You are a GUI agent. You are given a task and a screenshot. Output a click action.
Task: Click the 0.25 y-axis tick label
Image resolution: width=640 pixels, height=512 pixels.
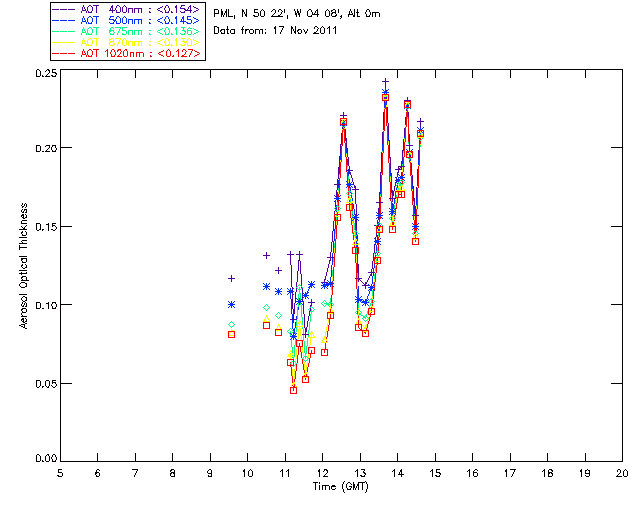(45, 73)
